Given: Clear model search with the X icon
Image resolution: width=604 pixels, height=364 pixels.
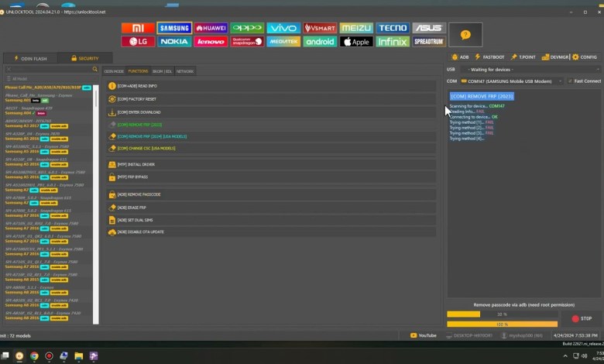Looking at the screenshot, I should (x=9, y=70).
